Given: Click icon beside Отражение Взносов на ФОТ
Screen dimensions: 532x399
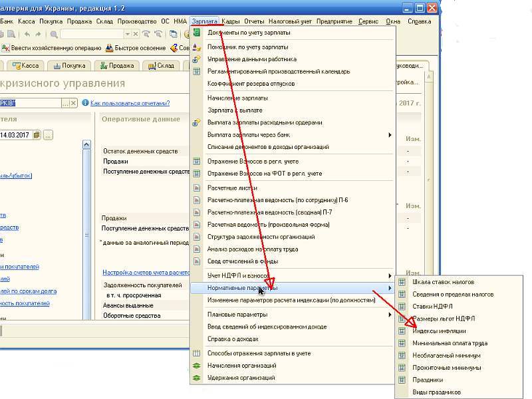Looking at the screenshot, I should point(196,174).
